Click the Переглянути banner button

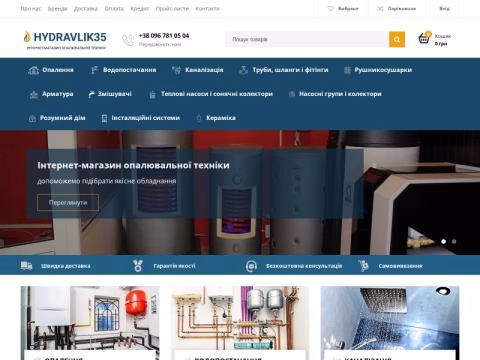pyautogui.click(x=68, y=202)
